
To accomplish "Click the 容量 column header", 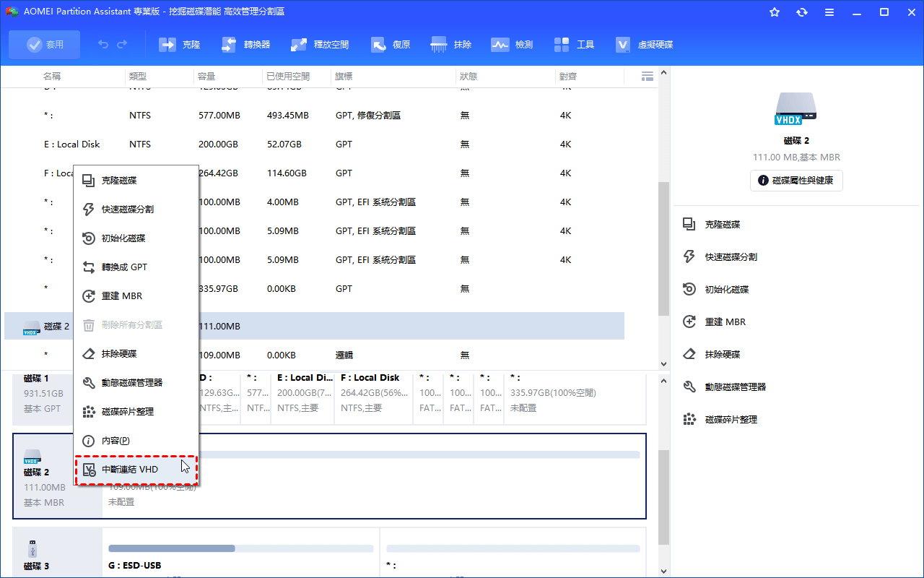I will tap(206, 77).
